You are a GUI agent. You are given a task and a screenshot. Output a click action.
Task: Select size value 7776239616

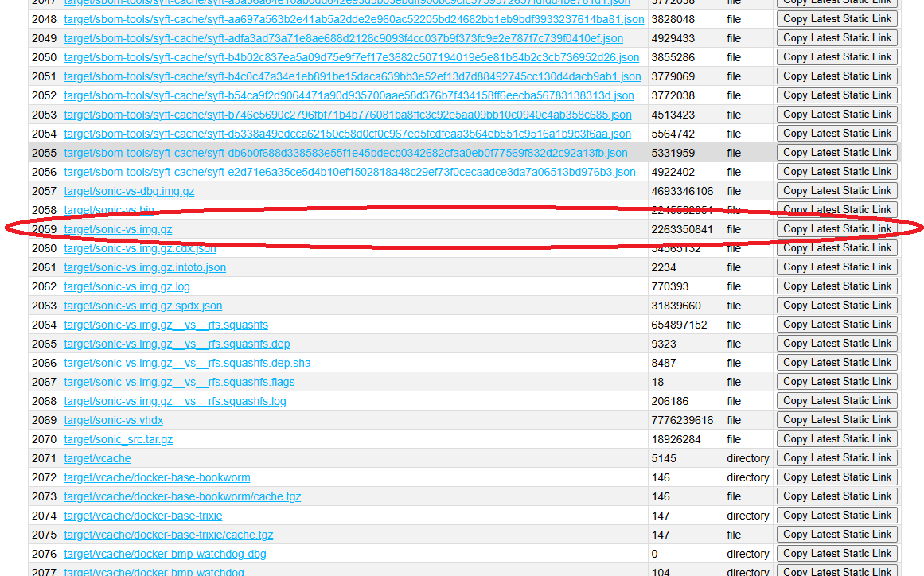coord(682,420)
